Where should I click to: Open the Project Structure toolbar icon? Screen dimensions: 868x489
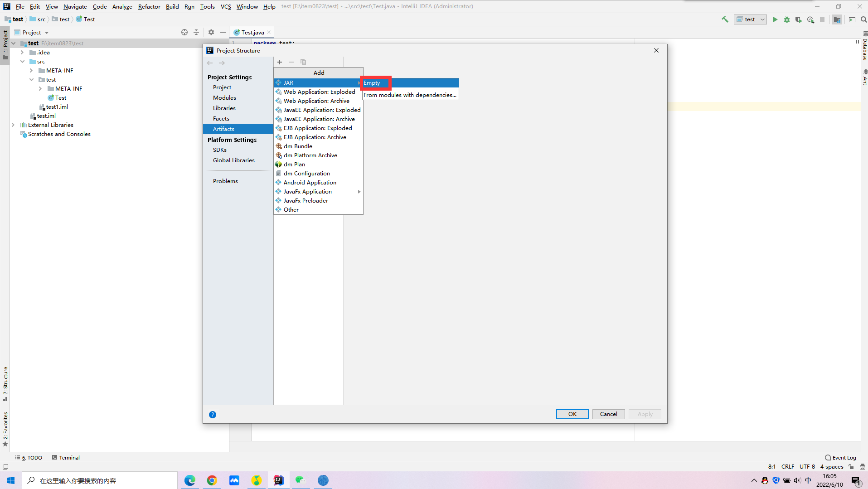[x=837, y=19]
